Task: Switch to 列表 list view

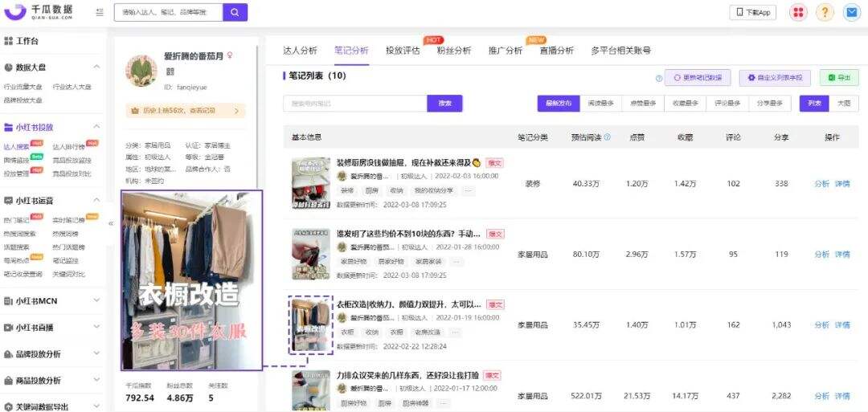Action: [x=814, y=104]
